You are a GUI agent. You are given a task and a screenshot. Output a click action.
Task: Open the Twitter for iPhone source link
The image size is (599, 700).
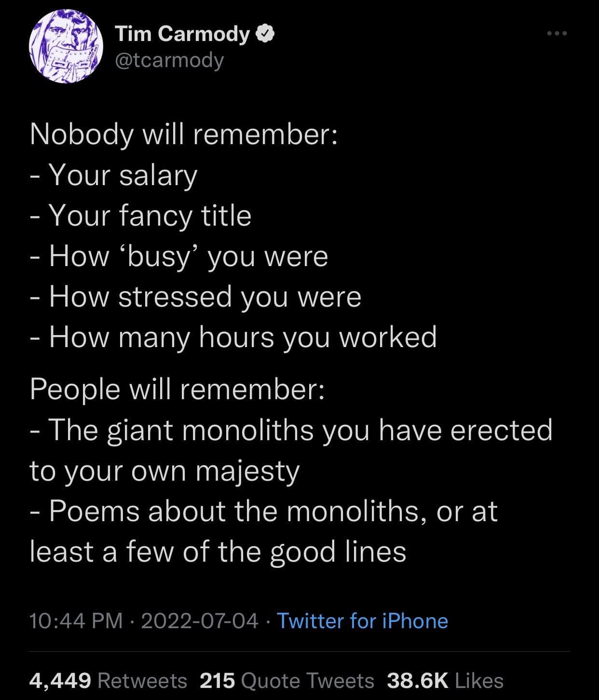tap(362, 620)
